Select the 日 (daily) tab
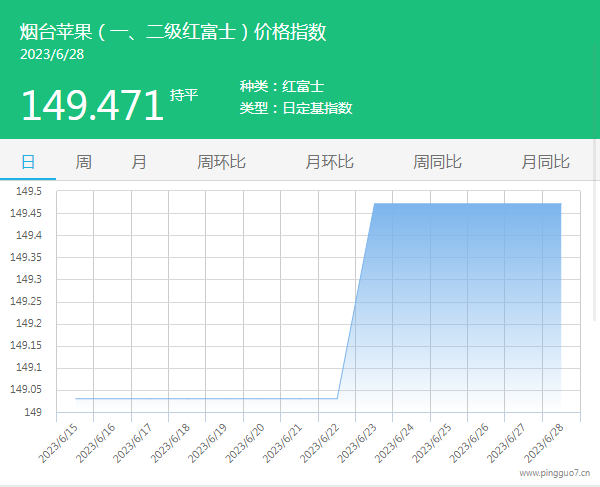This screenshot has height=487, width=600. tap(28, 162)
